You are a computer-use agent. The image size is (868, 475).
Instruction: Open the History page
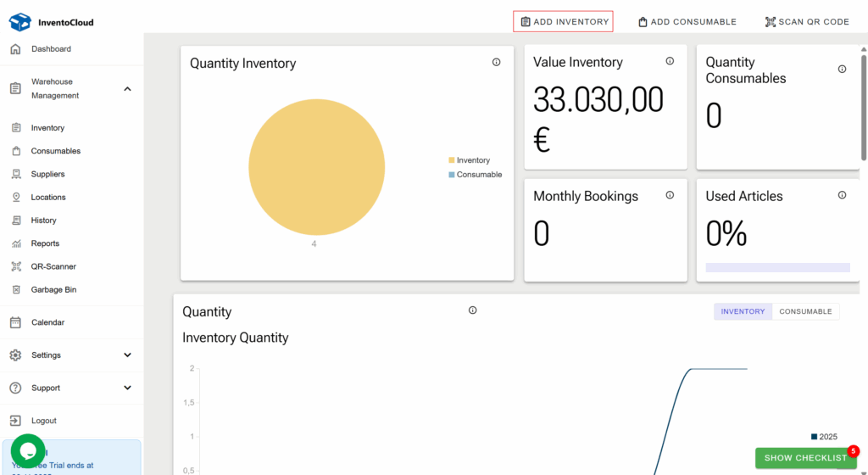pos(44,221)
